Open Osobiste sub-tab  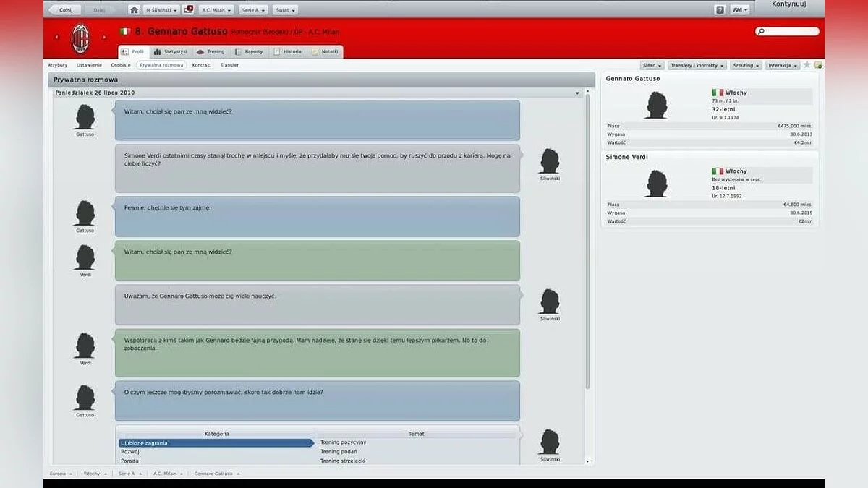121,65
